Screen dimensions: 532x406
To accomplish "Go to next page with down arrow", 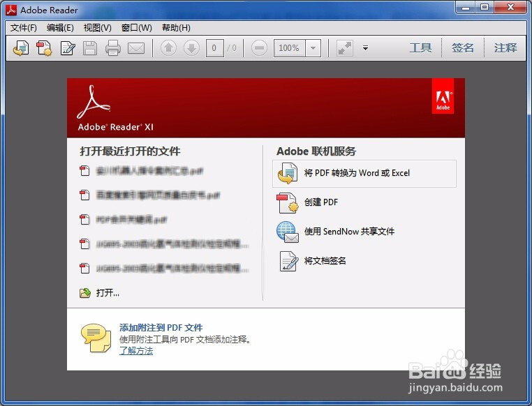I will point(192,48).
